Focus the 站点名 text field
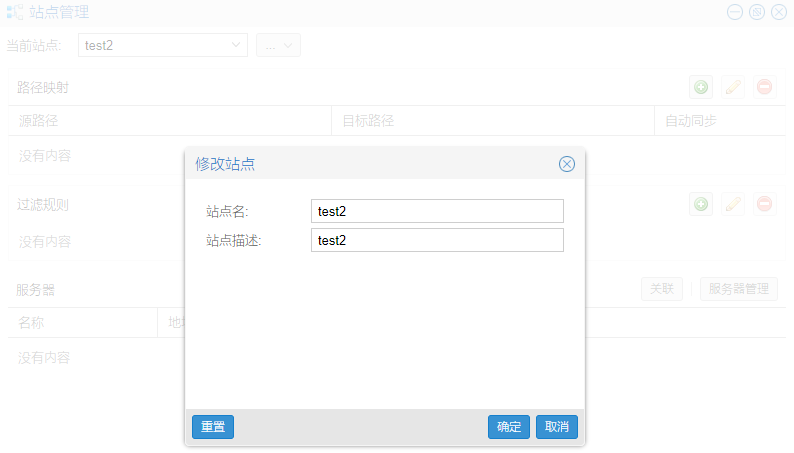Image resolution: width=794 pixels, height=453 pixels. pos(437,211)
